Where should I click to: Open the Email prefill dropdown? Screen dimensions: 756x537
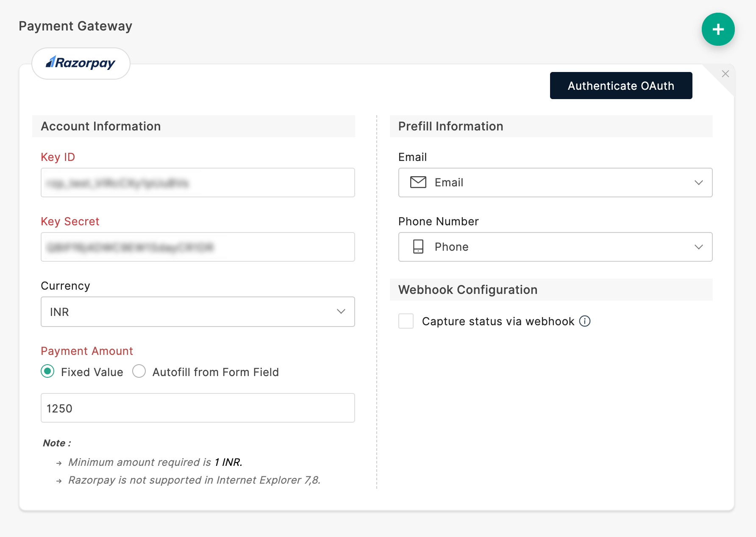tap(555, 183)
